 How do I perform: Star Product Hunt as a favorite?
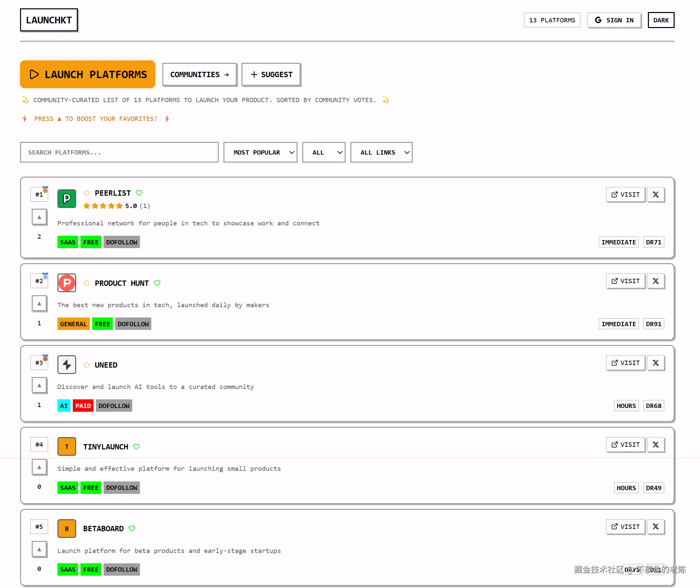tap(86, 283)
